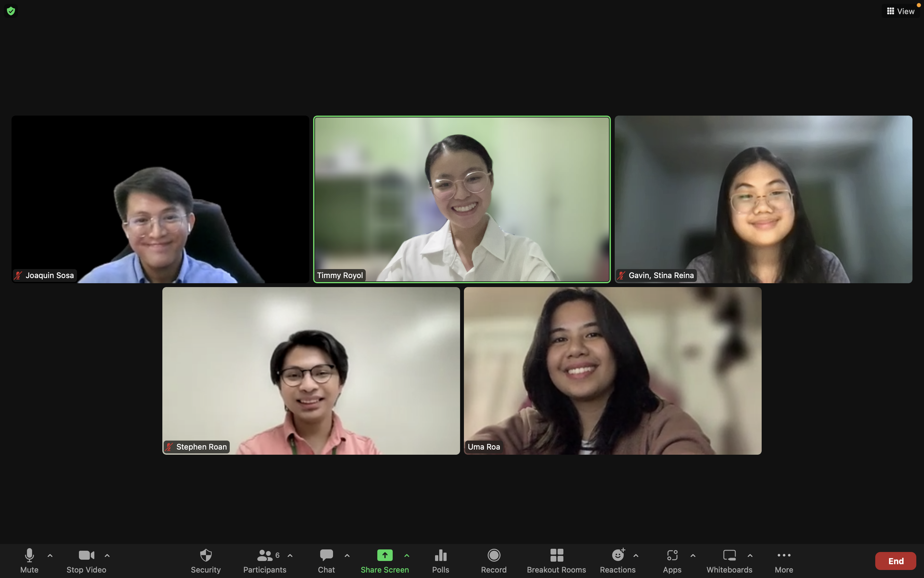The height and width of the screenshot is (578, 924).
Task: Click Stephen Roan's muted mic icon
Action: (169, 447)
